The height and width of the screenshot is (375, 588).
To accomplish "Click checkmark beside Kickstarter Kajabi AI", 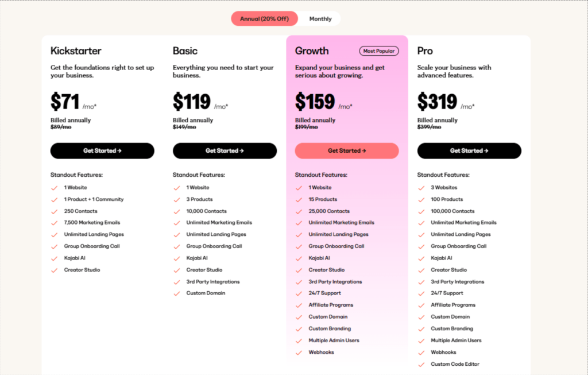I will (55, 258).
